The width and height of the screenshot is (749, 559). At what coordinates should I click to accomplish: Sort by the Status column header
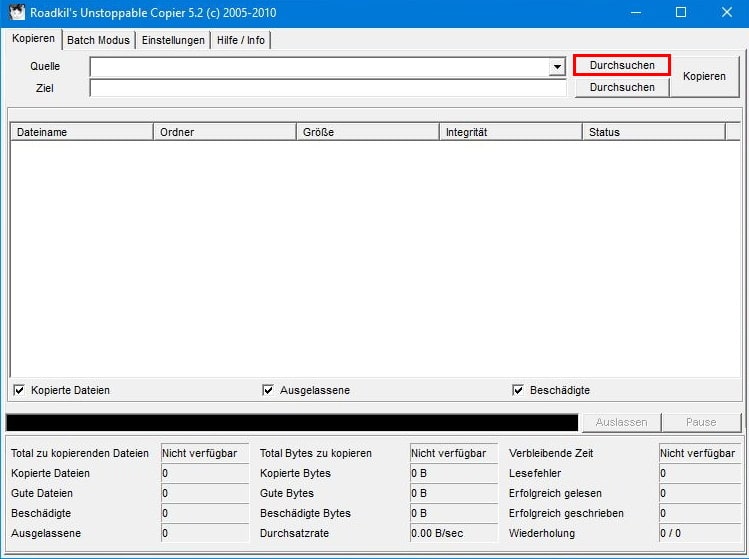point(653,132)
